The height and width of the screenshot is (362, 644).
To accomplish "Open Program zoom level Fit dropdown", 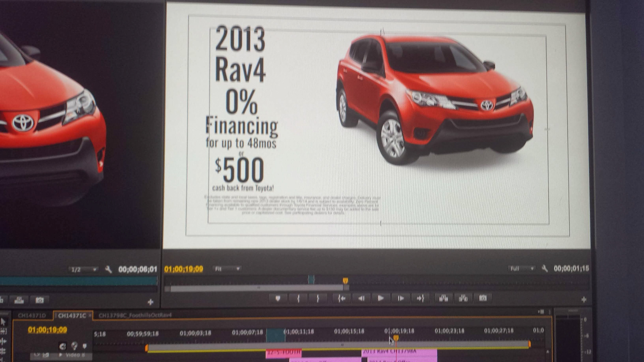I will (x=227, y=269).
